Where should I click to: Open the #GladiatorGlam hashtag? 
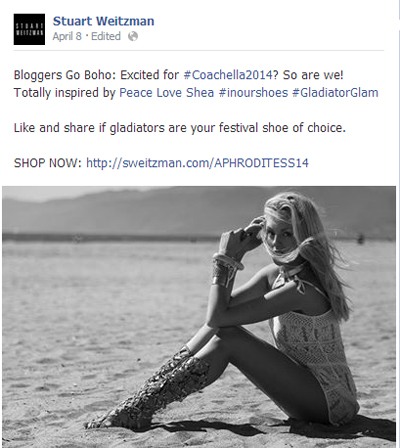335,93
